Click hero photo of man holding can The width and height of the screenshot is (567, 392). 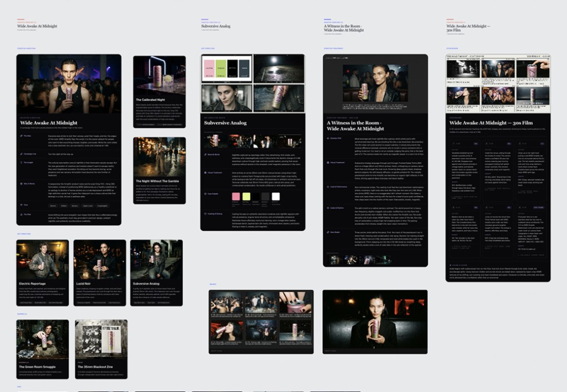69,84
